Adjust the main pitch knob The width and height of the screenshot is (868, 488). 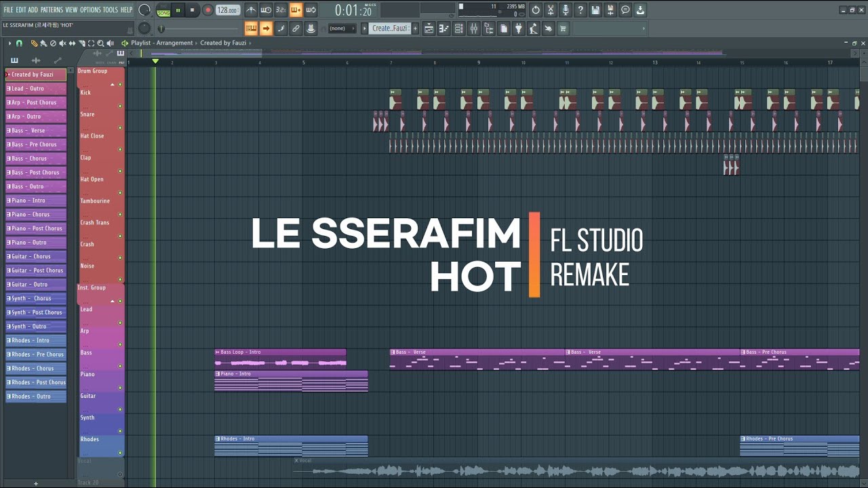(144, 28)
